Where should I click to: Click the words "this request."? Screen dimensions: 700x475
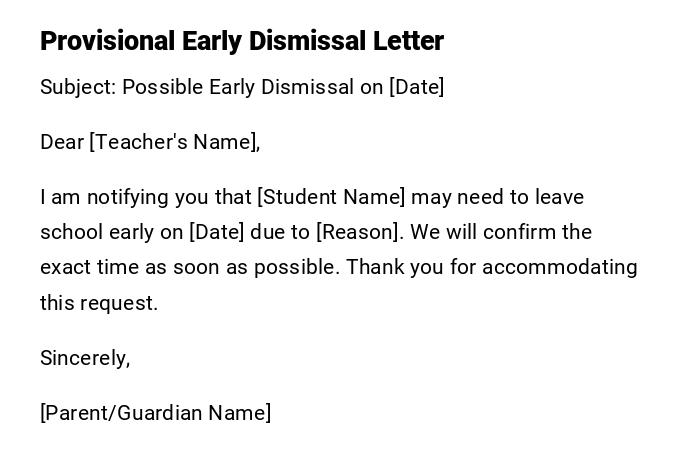coord(99,303)
